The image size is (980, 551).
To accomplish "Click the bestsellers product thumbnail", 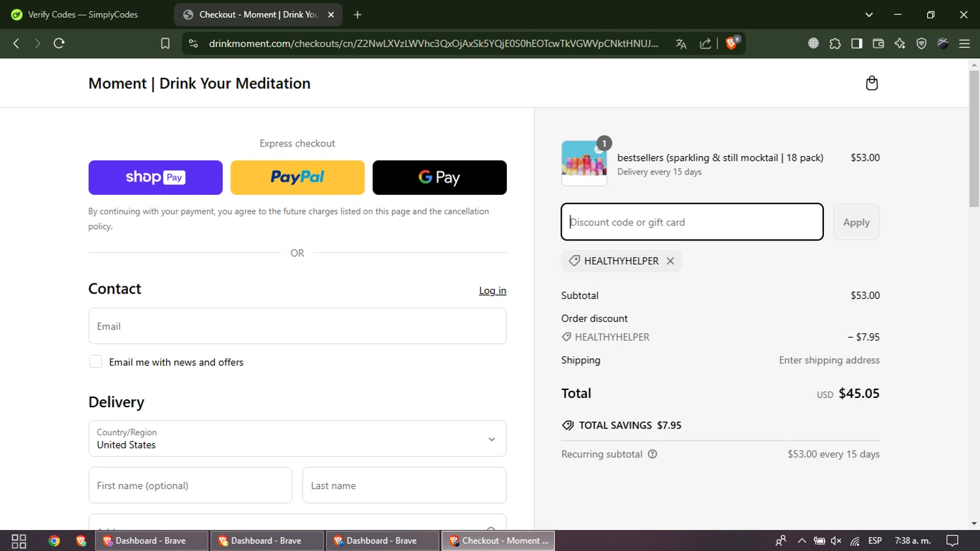I will click(x=584, y=163).
